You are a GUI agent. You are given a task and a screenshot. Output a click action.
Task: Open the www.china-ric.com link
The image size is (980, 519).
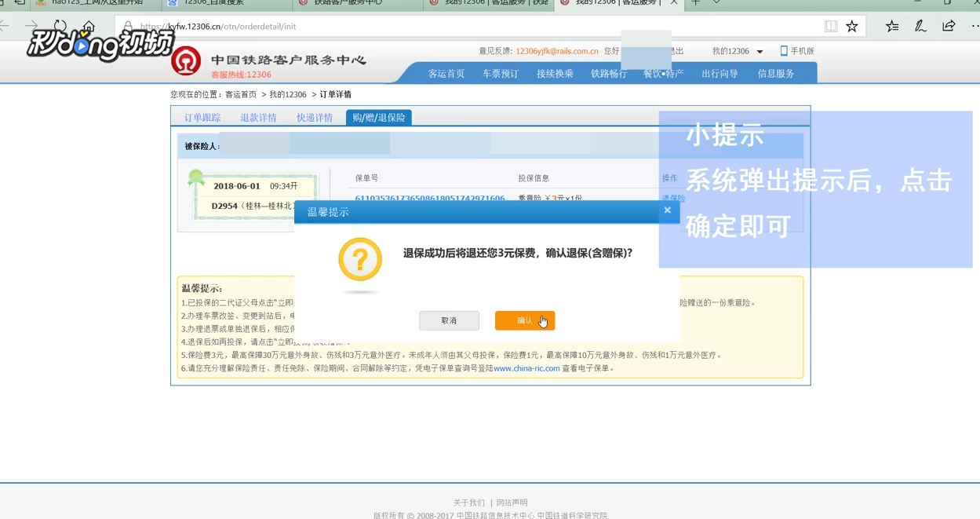pyautogui.click(x=526, y=368)
